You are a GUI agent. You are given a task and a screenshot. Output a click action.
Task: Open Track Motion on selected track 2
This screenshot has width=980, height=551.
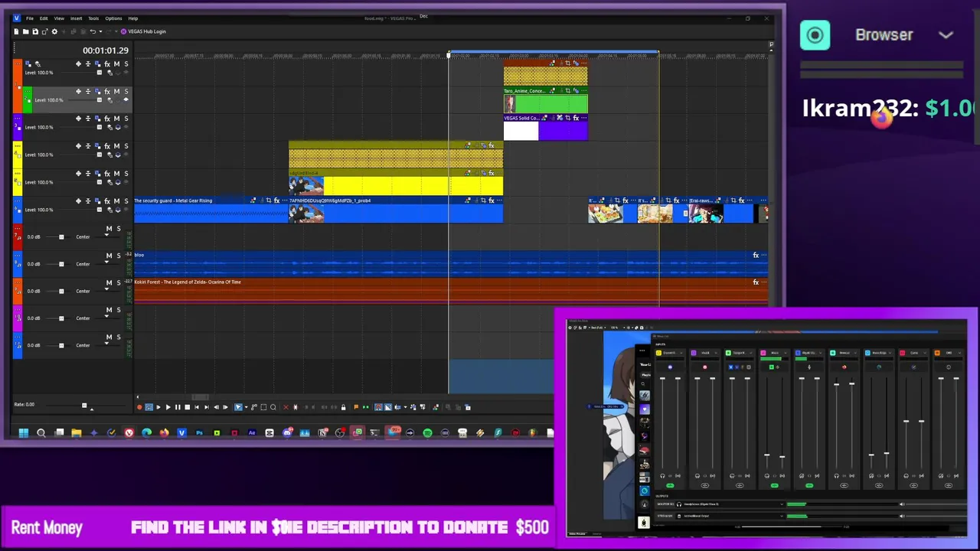pyautogui.click(x=97, y=91)
